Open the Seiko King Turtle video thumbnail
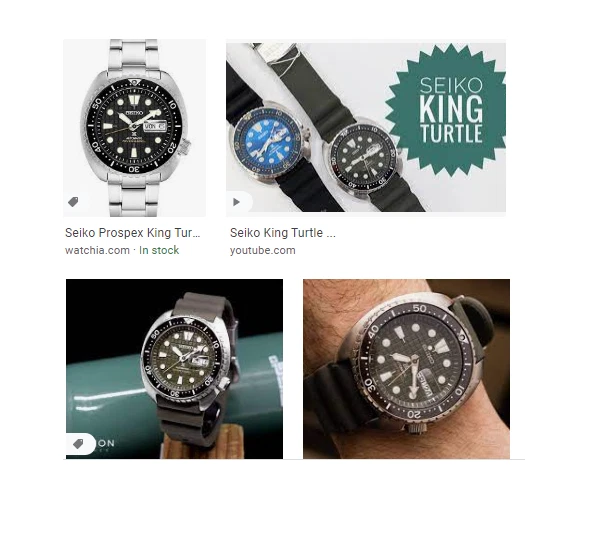This screenshot has width=597, height=543. click(366, 128)
